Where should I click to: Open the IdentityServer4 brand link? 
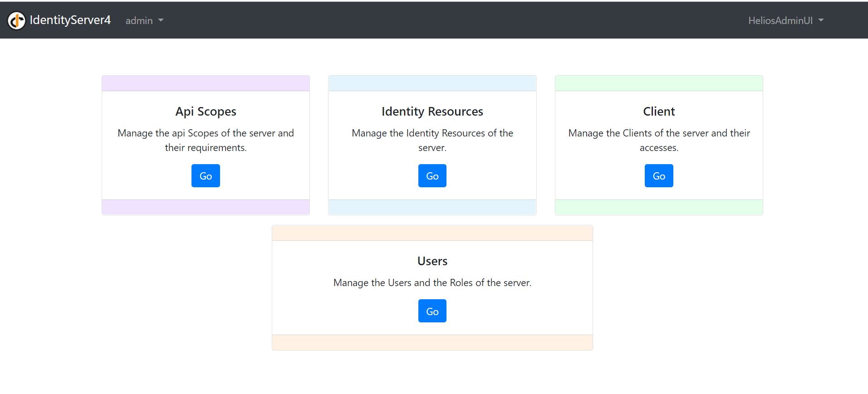(59, 20)
